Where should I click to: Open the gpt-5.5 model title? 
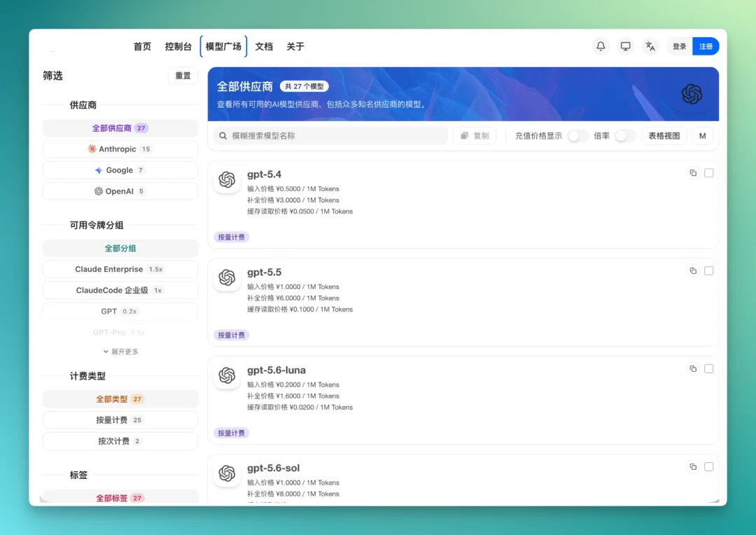[x=264, y=272]
